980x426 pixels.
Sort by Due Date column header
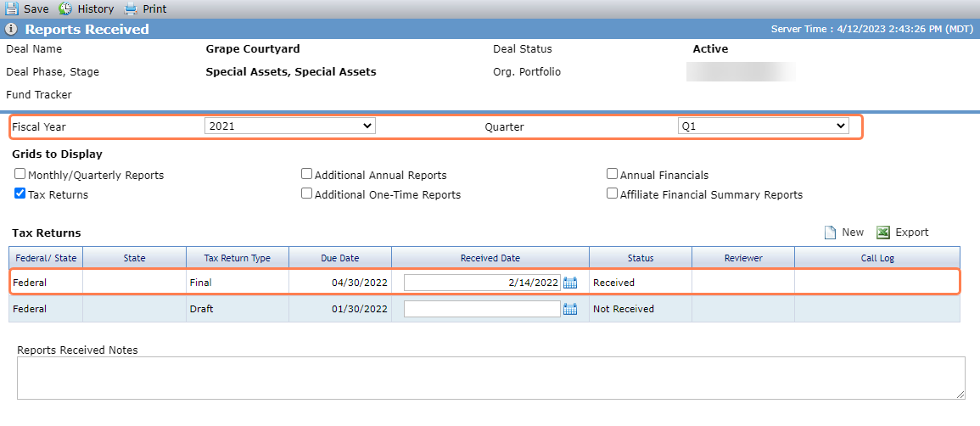pos(340,258)
